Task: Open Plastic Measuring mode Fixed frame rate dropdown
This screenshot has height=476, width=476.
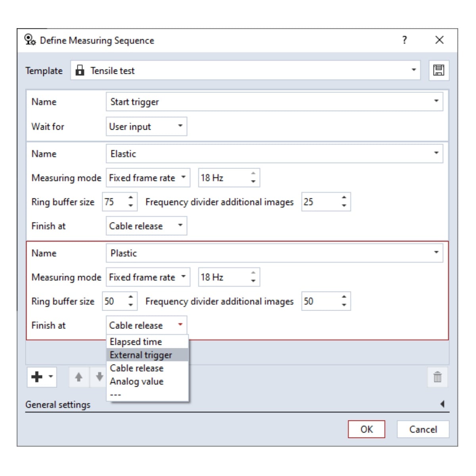Action: [148, 277]
